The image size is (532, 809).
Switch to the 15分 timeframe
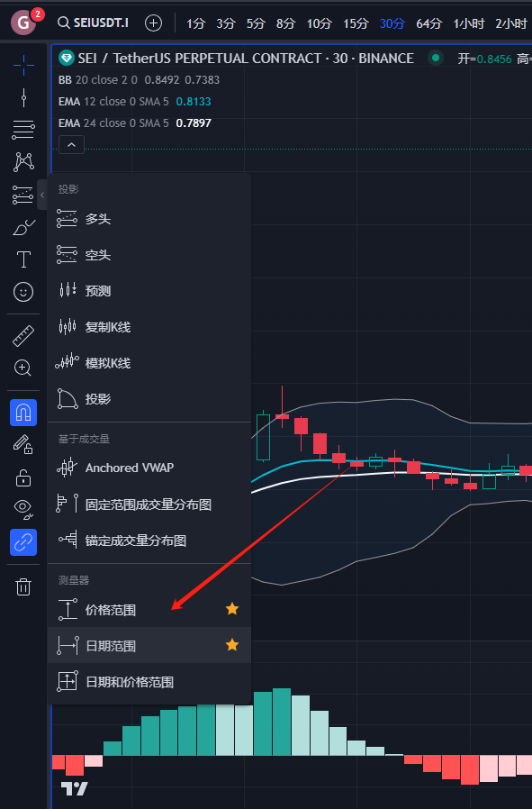[356, 23]
